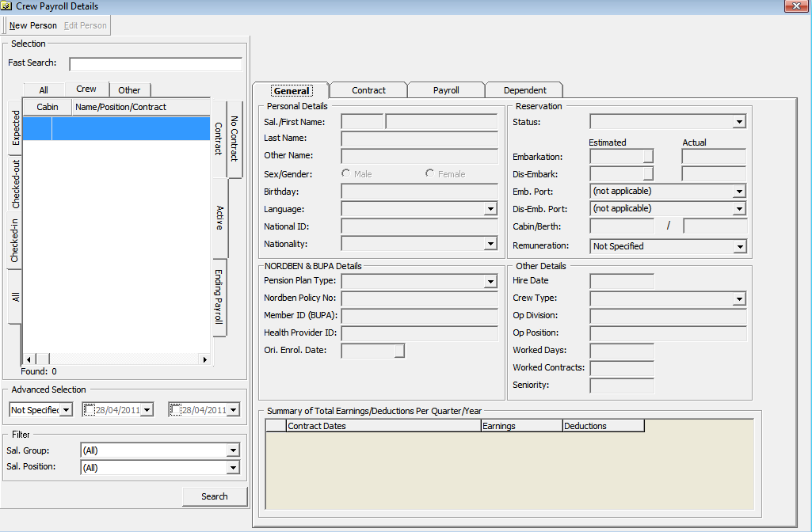812x532 pixels.
Task: Open the first date picker dropdown arrow
Action: coord(147,410)
